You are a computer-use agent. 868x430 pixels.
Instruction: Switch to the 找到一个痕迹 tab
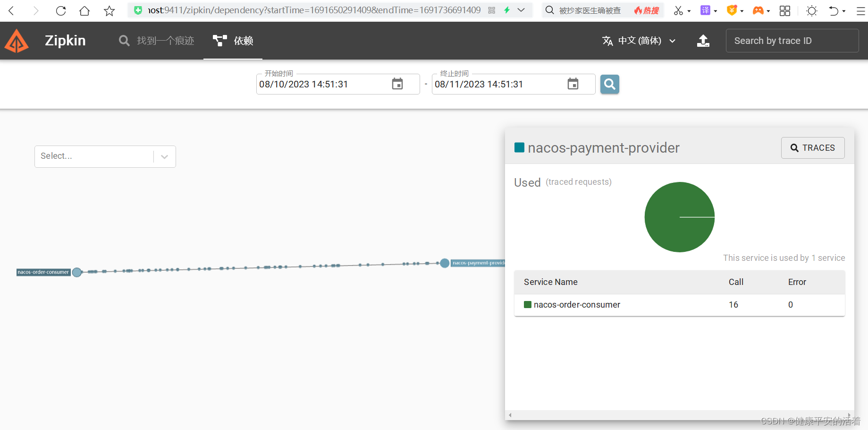click(x=157, y=41)
